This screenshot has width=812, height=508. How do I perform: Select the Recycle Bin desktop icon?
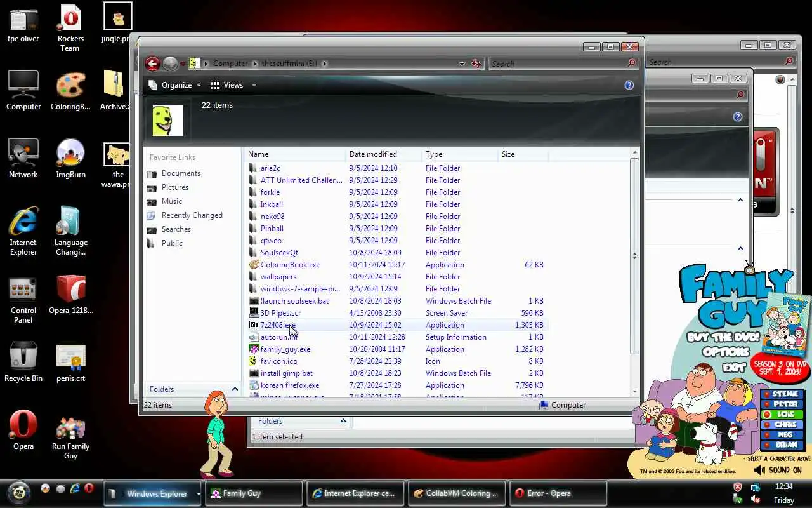23,362
